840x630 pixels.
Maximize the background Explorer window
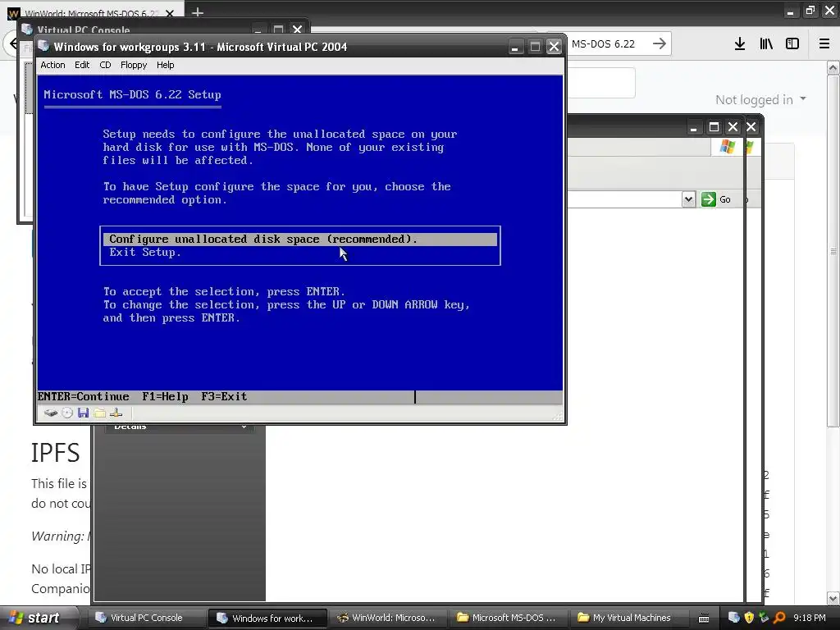(714, 127)
